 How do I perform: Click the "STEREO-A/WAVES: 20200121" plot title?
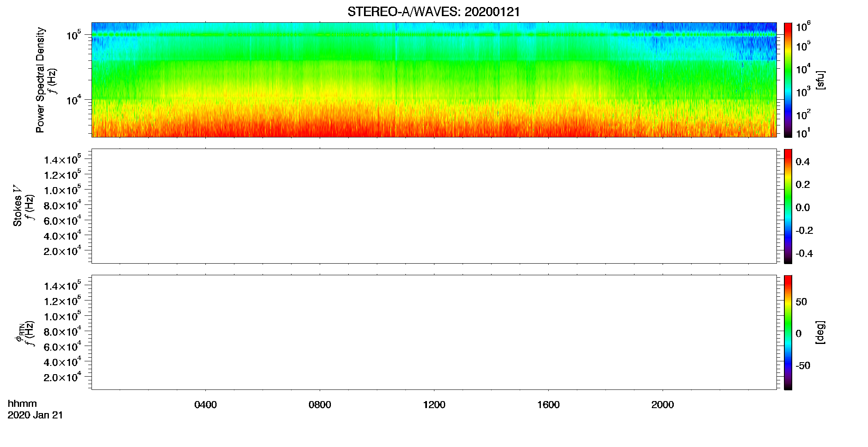434,12
